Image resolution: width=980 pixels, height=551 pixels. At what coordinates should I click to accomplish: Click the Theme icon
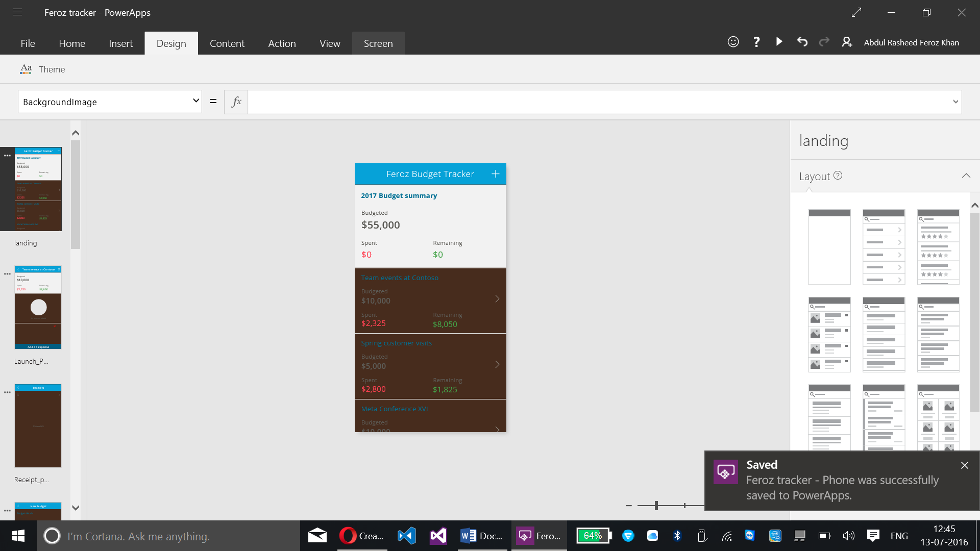pyautogui.click(x=26, y=69)
